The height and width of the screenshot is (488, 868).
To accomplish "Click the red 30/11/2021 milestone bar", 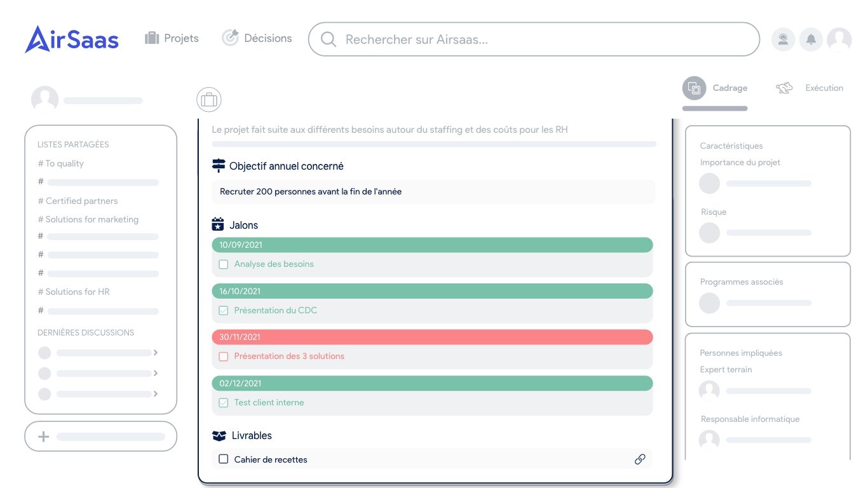I will pyautogui.click(x=432, y=337).
